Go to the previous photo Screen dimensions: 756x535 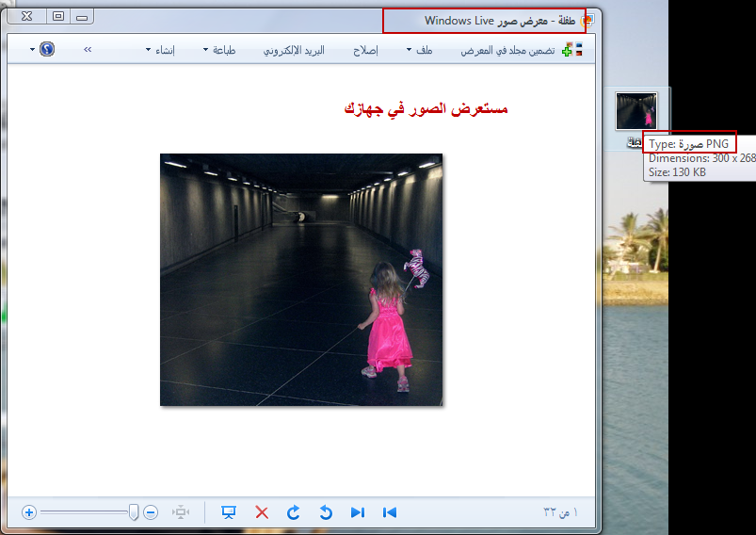[389, 512]
